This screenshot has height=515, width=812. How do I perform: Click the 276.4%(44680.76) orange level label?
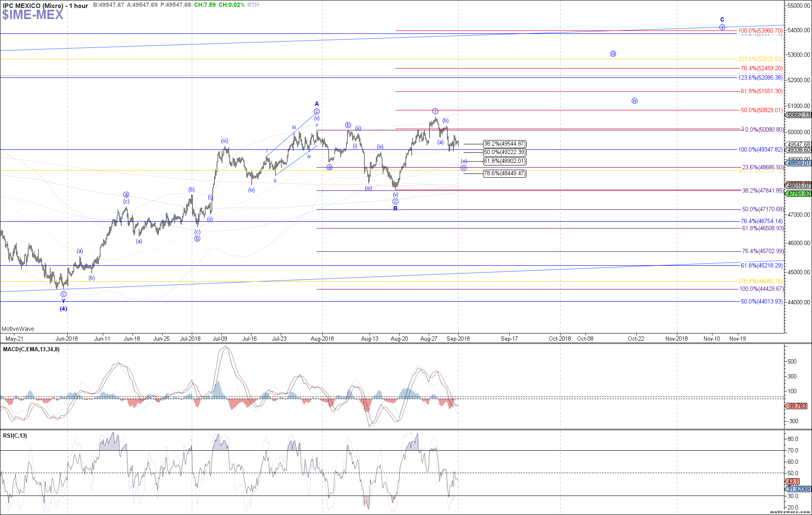(x=760, y=281)
